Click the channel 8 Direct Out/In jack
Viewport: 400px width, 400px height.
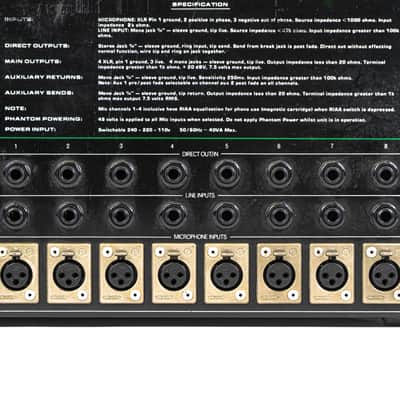(385, 174)
